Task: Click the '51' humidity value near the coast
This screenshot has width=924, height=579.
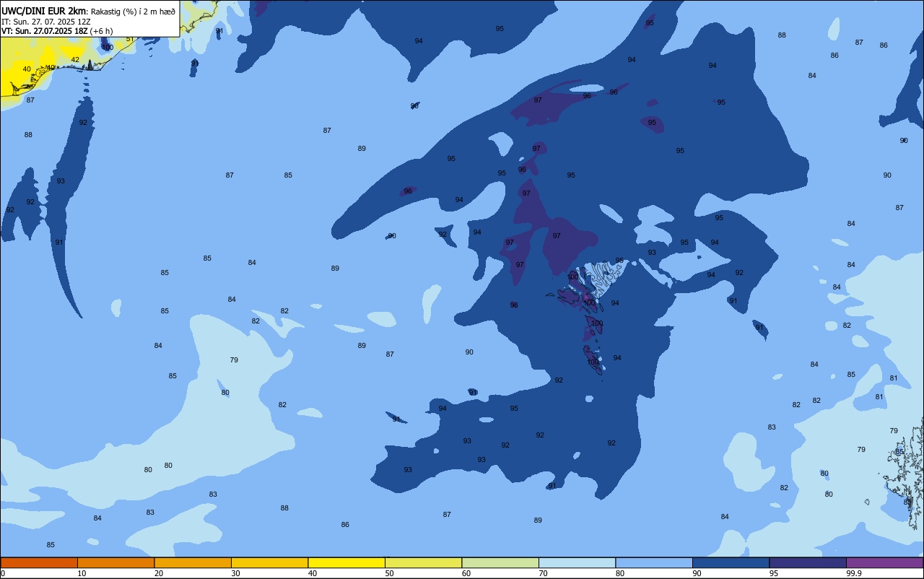Action: [x=129, y=39]
